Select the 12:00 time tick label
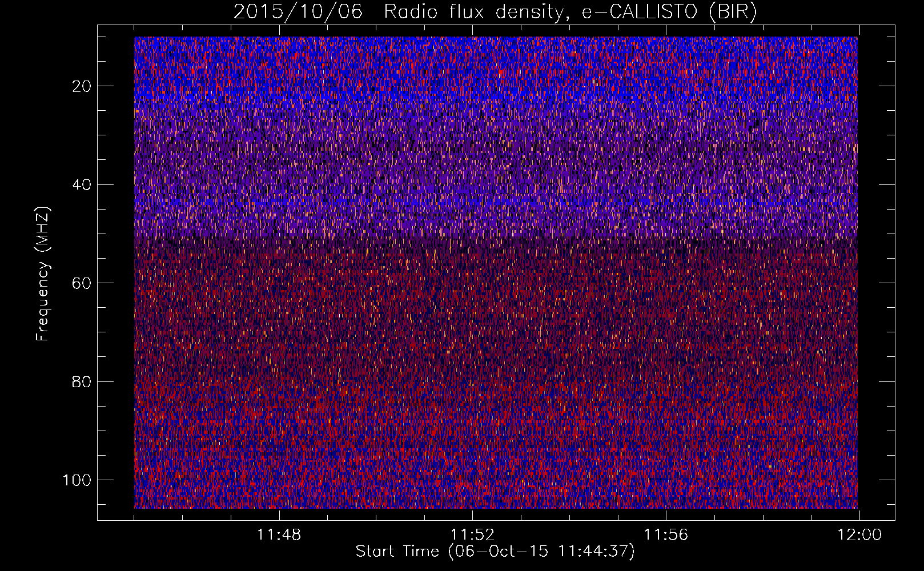This screenshot has width=924, height=571. coord(859,535)
